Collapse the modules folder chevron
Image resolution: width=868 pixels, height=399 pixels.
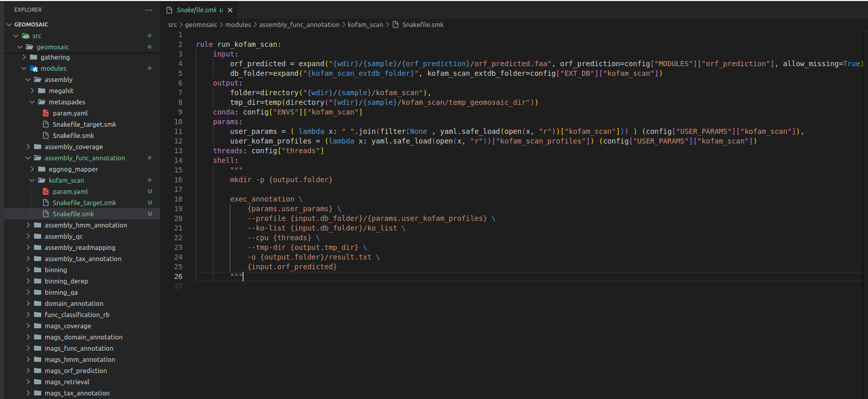pyautogui.click(x=24, y=68)
